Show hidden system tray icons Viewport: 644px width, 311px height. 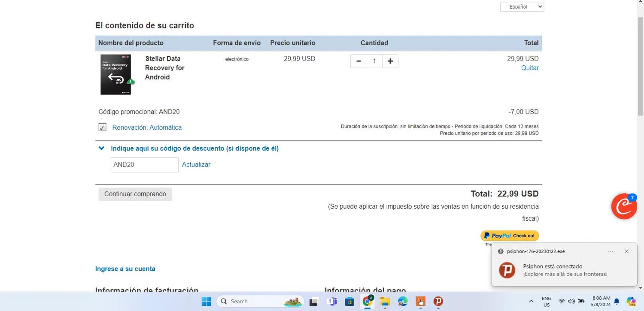click(x=531, y=302)
